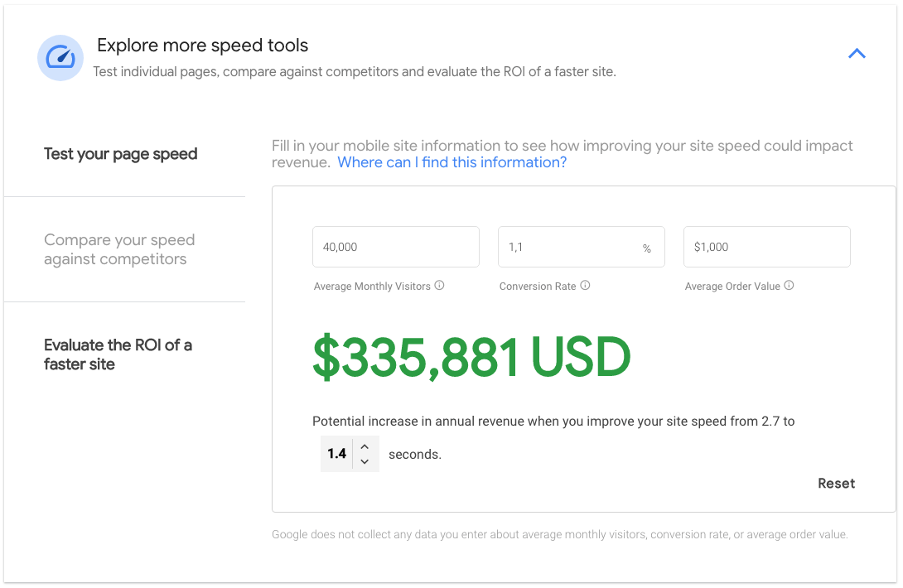Show info tooltip for Average Order Value
The width and height of the screenshot is (903, 588).
pyautogui.click(x=789, y=285)
